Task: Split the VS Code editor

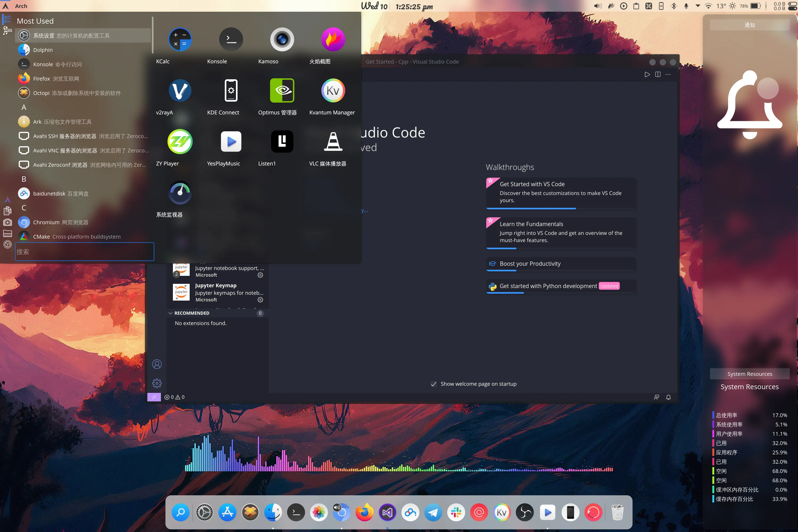Action: [x=658, y=74]
